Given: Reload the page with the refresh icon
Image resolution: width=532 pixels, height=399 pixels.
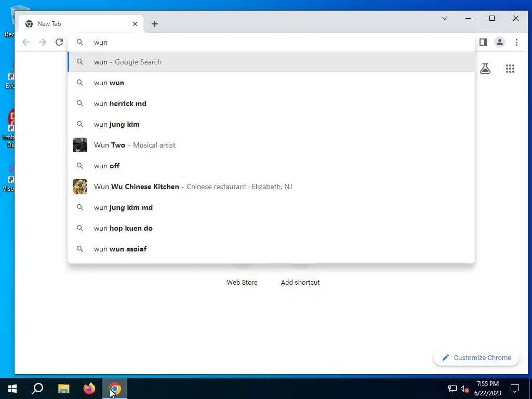Looking at the screenshot, I should point(59,42).
